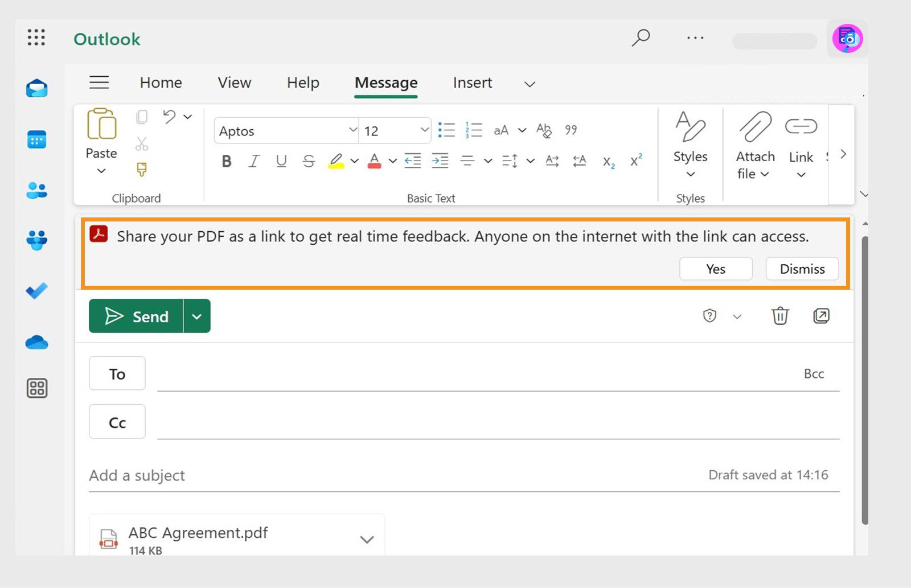
Task: Open the Calendar in the left sidebar
Action: click(36, 139)
